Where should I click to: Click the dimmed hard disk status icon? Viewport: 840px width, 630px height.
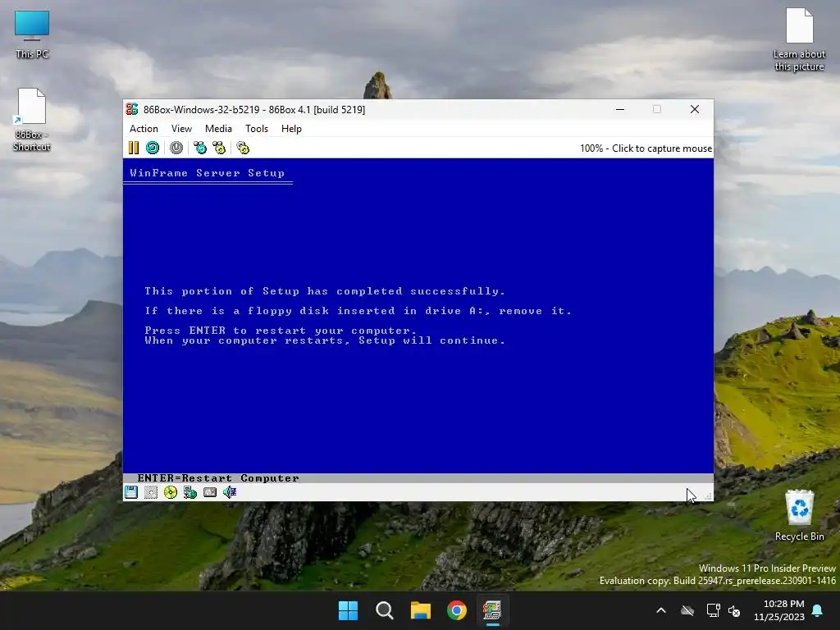pyautogui.click(x=151, y=492)
